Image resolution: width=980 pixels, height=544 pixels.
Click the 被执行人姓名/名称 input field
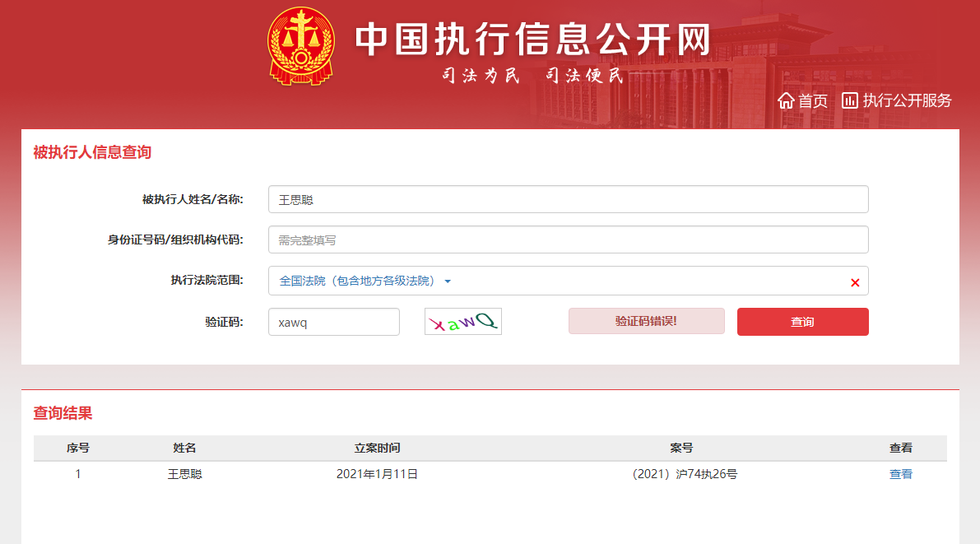coord(568,199)
